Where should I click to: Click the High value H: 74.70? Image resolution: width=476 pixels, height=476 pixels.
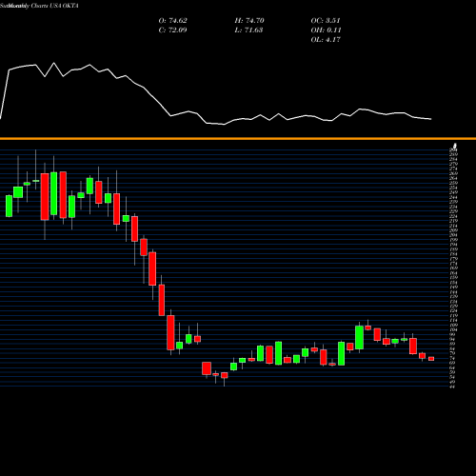pos(249,20)
